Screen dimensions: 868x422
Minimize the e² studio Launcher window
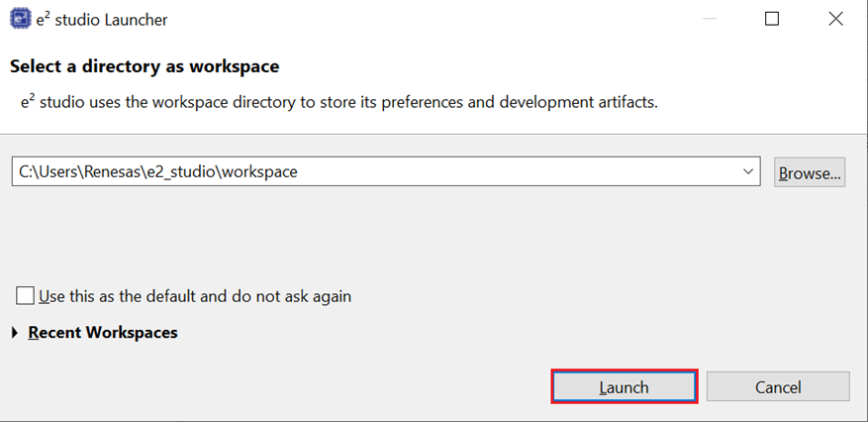[x=711, y=19]
